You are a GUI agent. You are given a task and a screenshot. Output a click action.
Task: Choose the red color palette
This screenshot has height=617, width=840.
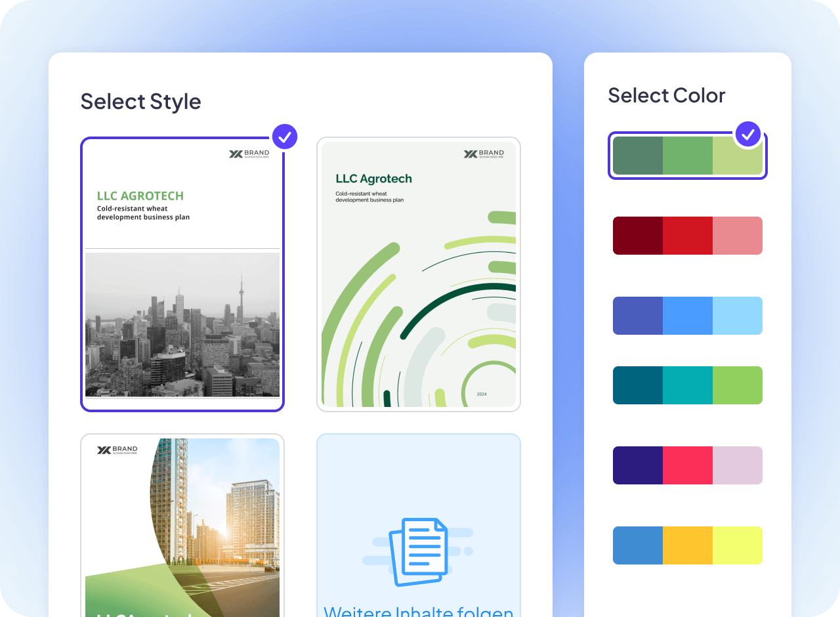point(688,236)
